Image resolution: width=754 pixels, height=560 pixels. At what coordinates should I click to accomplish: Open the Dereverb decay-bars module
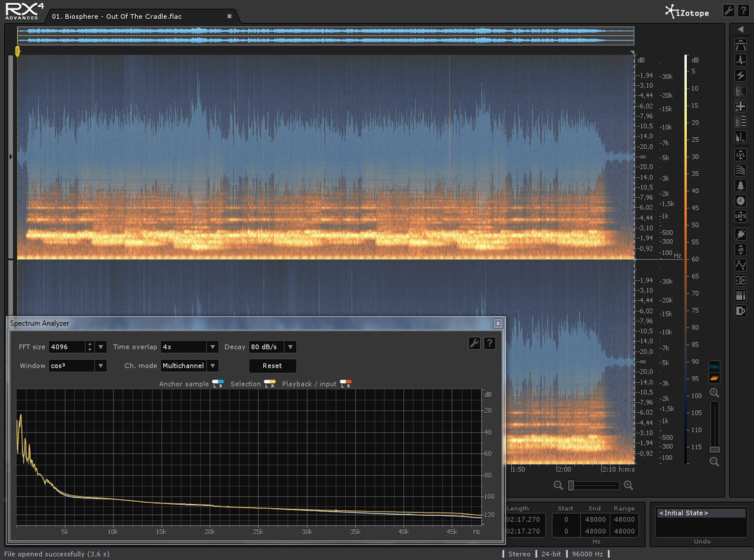tap(741, 137)
